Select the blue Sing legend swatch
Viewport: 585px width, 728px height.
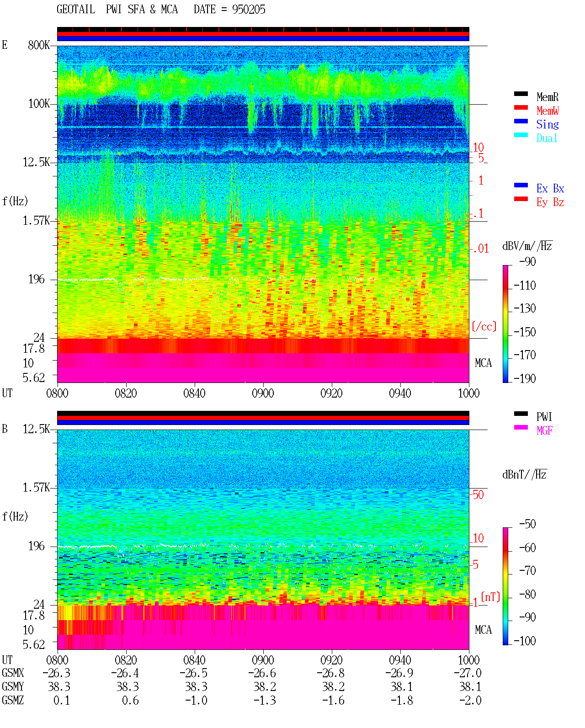pyautogui.click(x=521, y=121)
